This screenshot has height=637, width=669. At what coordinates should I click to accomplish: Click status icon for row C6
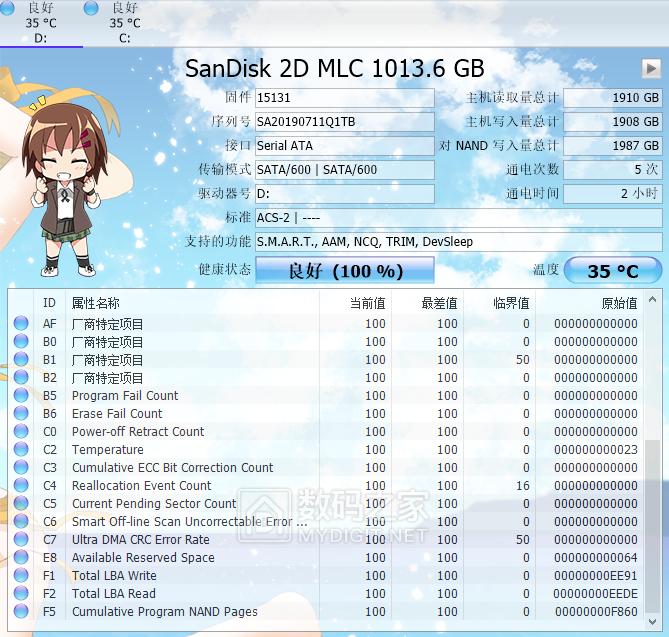(21, 521)
